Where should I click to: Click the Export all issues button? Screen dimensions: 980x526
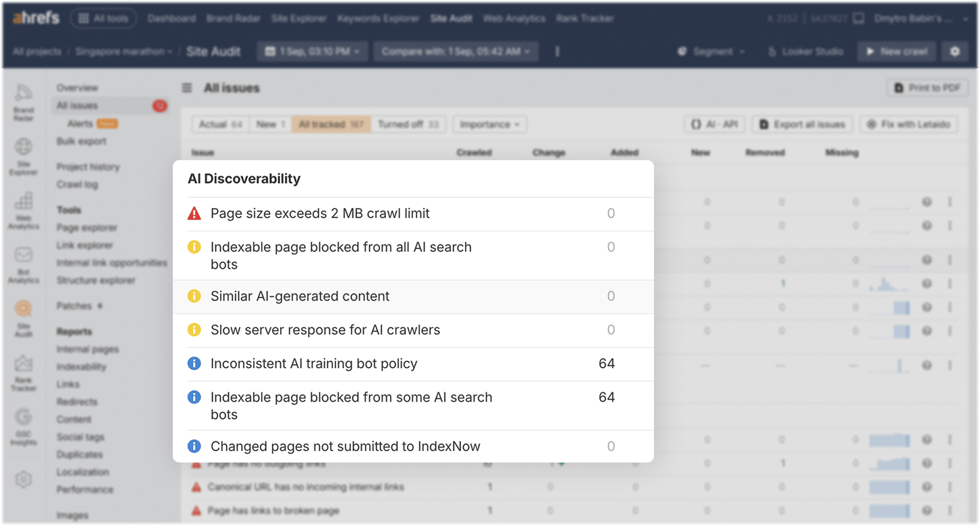(x=802, y=124)
